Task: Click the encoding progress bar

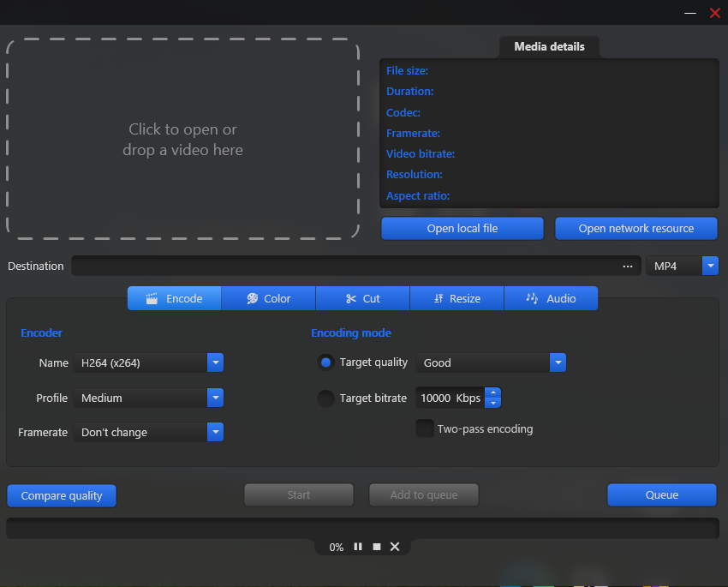Action: click(x=362, y=528)
